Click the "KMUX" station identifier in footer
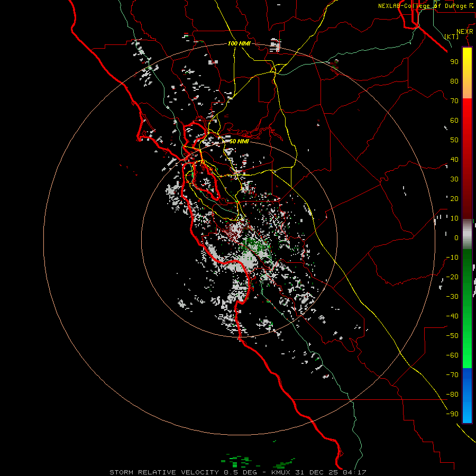476x476 pixels. 281,472
